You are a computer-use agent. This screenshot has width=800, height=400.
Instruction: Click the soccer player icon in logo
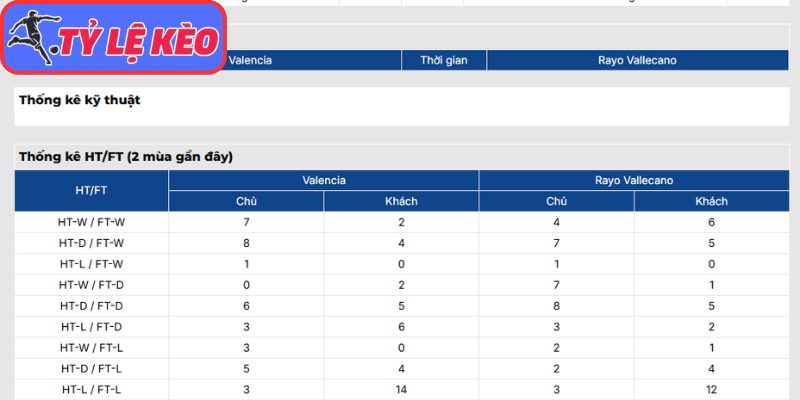pos(34,37)
